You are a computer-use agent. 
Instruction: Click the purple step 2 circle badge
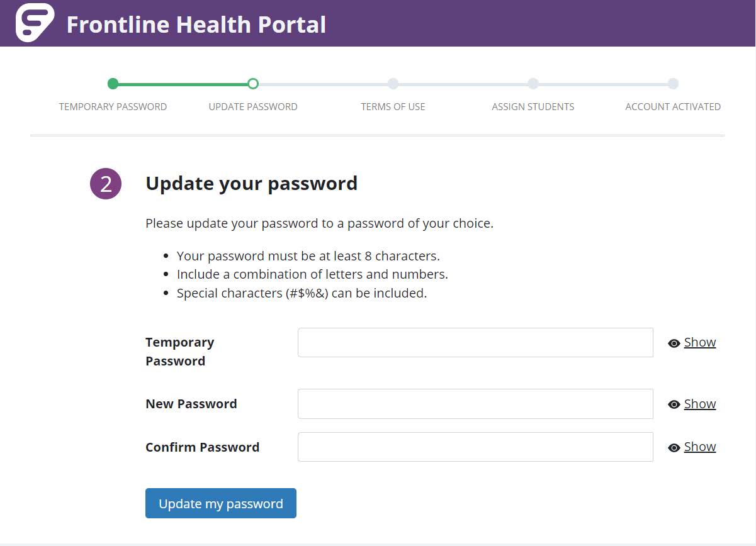[106, 184]
